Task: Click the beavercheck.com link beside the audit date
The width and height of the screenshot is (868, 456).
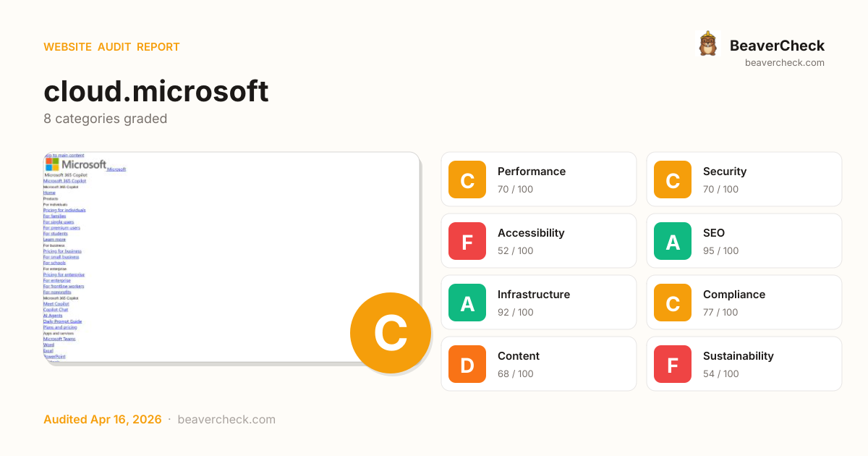Action: coord(226,420)
